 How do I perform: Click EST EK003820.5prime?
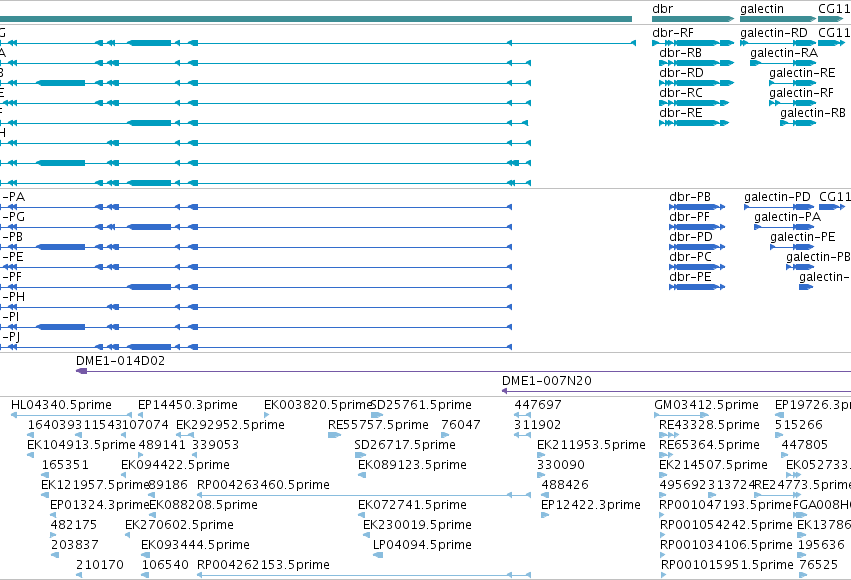click(317, 405)
